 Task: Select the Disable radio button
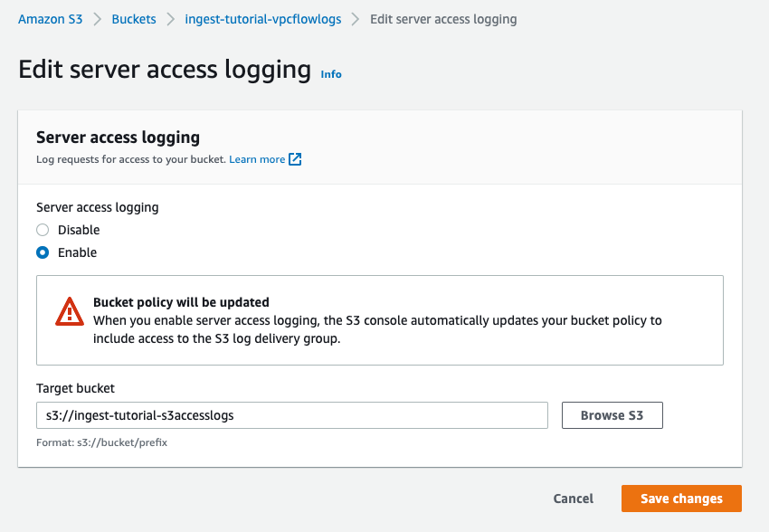tap(42, 230)
